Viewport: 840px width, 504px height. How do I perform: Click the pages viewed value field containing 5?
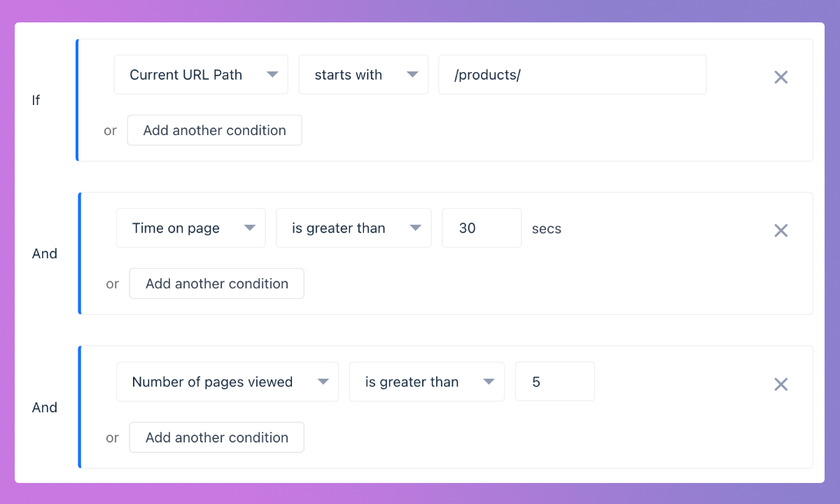(554, 381)
